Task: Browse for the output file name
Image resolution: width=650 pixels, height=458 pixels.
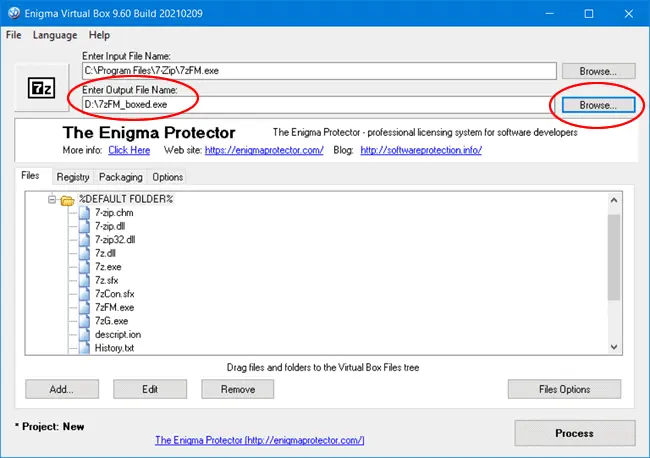Action: point(597,104)
